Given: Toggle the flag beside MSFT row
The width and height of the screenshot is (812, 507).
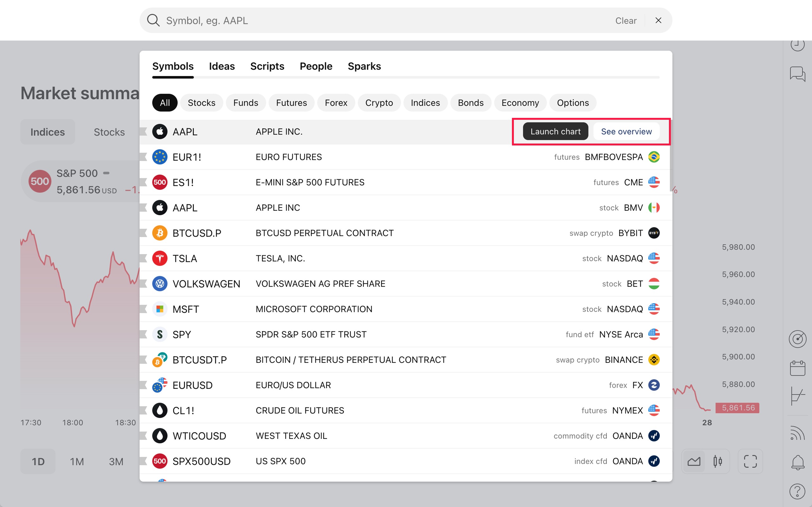Looking at the screenshot, I should point(144,309).
